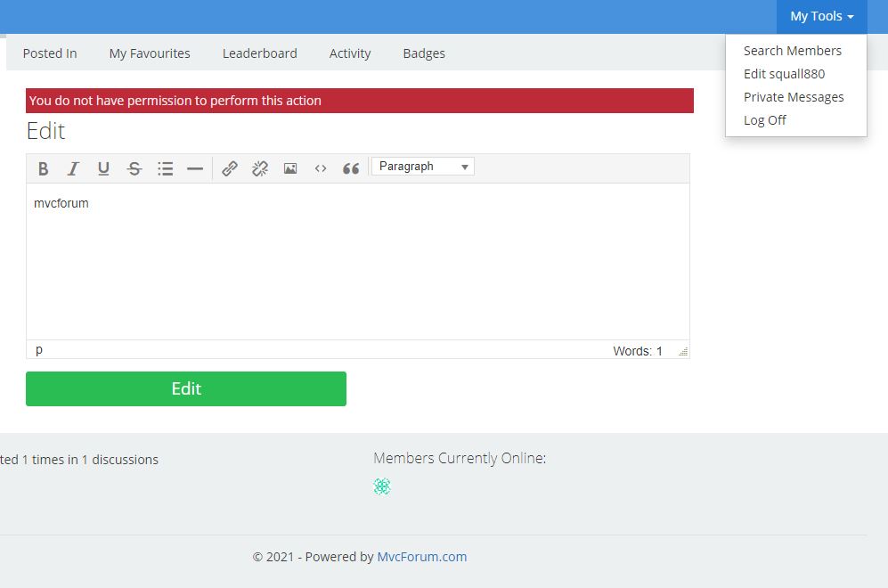Viewport: 888px width, 588px height.
Task: Submit with the green Edit button
Action: tap(186, 388)
